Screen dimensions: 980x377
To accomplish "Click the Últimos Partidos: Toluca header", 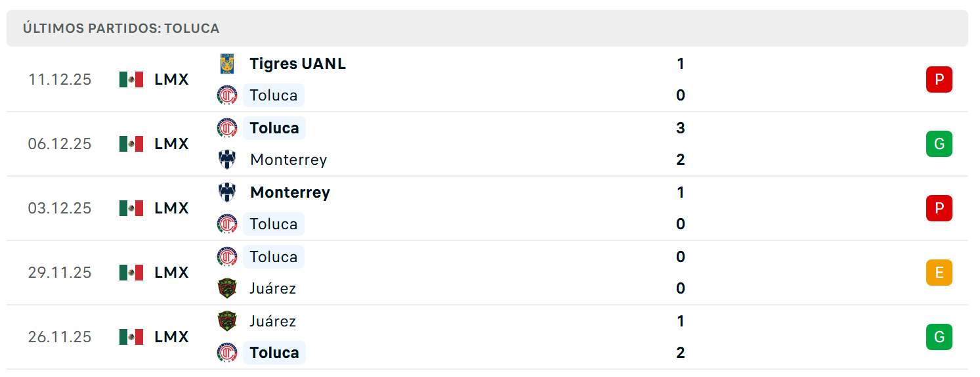I will pos(121,28).
